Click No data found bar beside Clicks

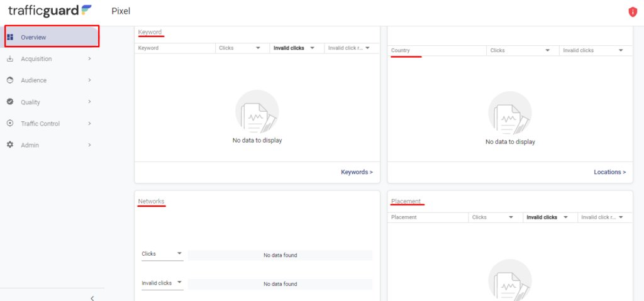click(x=280, y=255)
